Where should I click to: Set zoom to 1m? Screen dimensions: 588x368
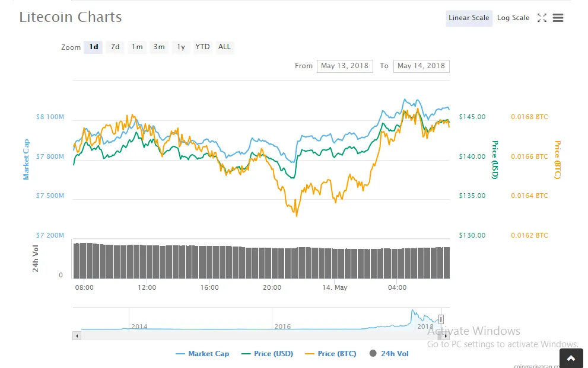pos(137,47)
